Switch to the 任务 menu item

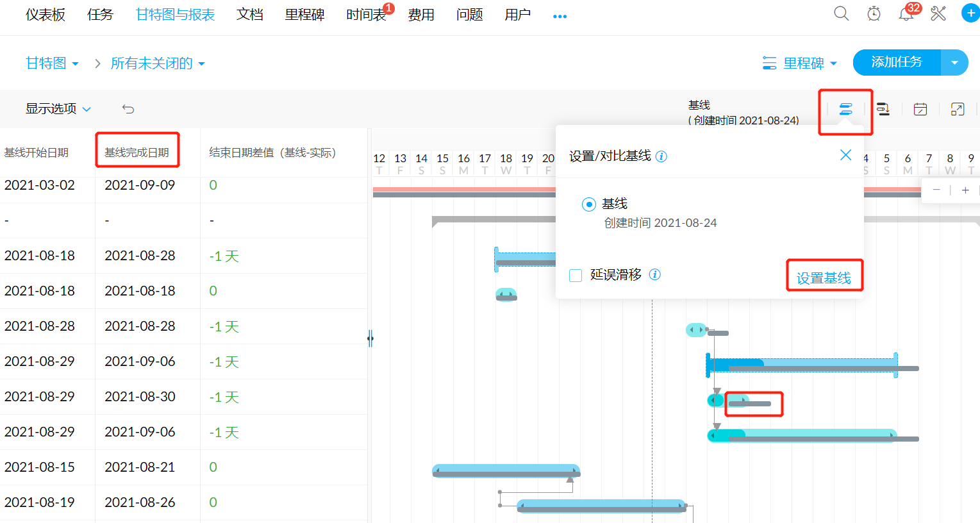[x=100, y=14]
